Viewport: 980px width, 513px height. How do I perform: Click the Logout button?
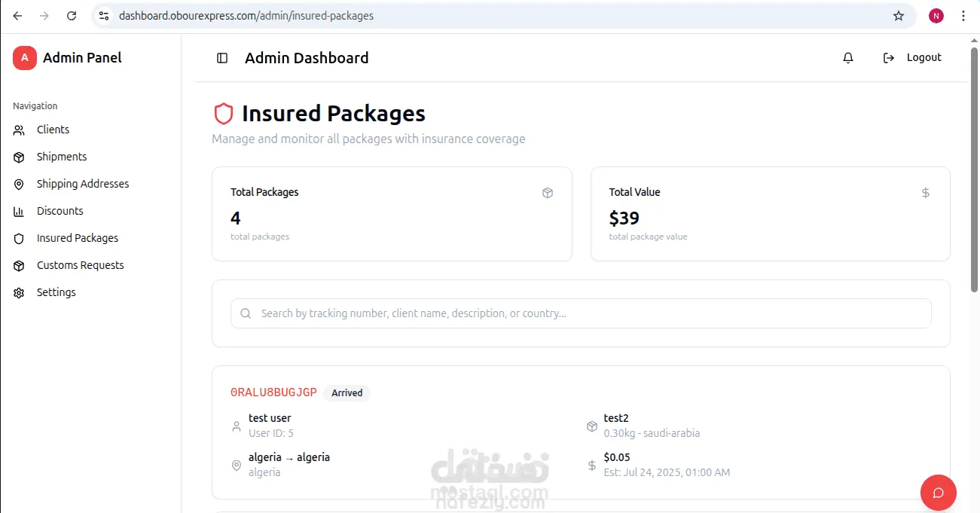click(912, 58)
